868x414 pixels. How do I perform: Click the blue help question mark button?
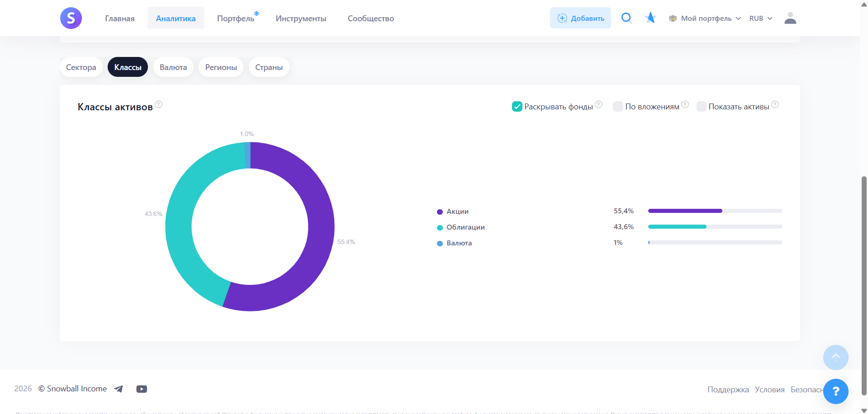pos(835,391)
